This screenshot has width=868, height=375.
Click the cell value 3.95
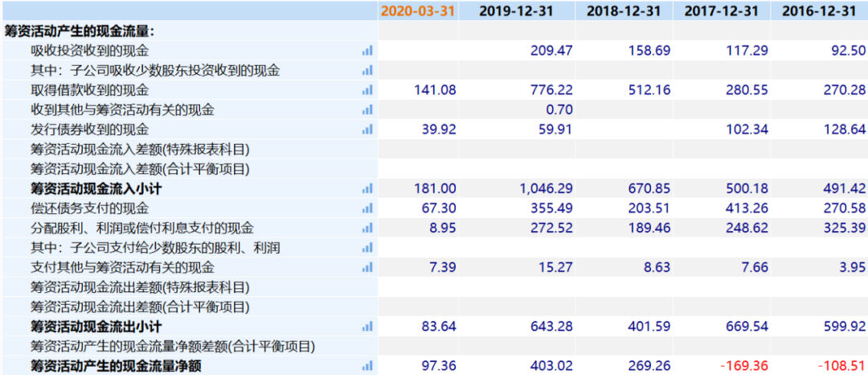(852, 267)
